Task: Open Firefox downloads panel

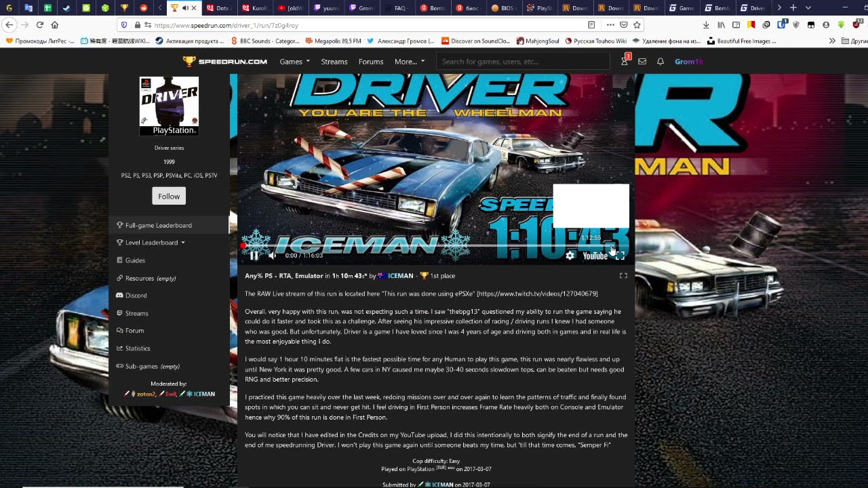Action: point(706,24)
